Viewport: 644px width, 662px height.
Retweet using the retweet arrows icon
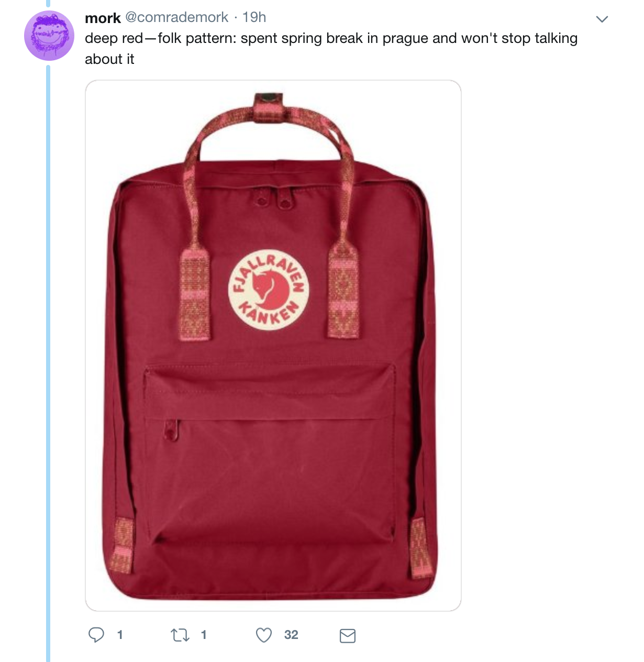(180, 635)
